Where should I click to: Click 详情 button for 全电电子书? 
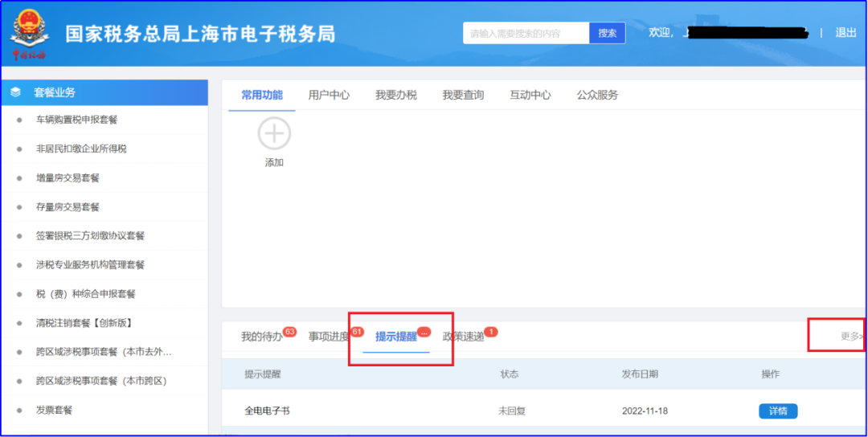pos(778,411)
